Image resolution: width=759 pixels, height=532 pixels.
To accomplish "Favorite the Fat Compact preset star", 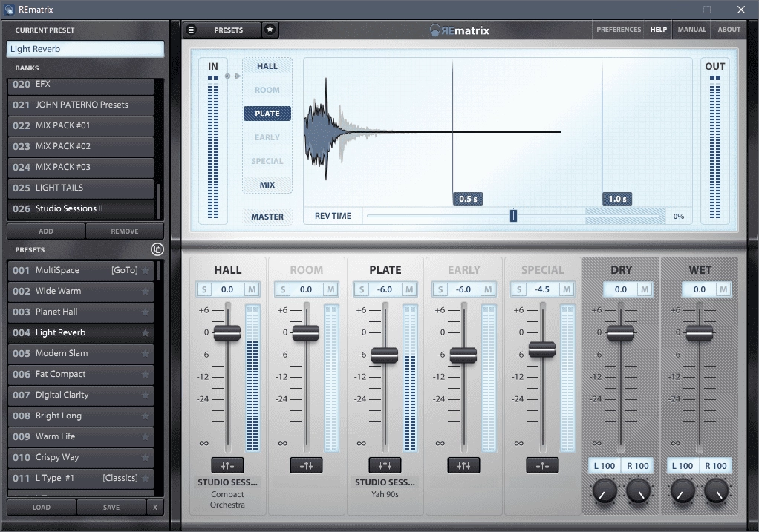I will coord(146,375).
